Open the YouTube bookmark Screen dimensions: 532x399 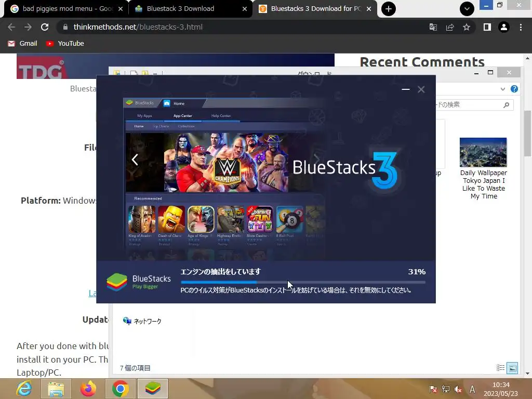click(x=65, y=44)
